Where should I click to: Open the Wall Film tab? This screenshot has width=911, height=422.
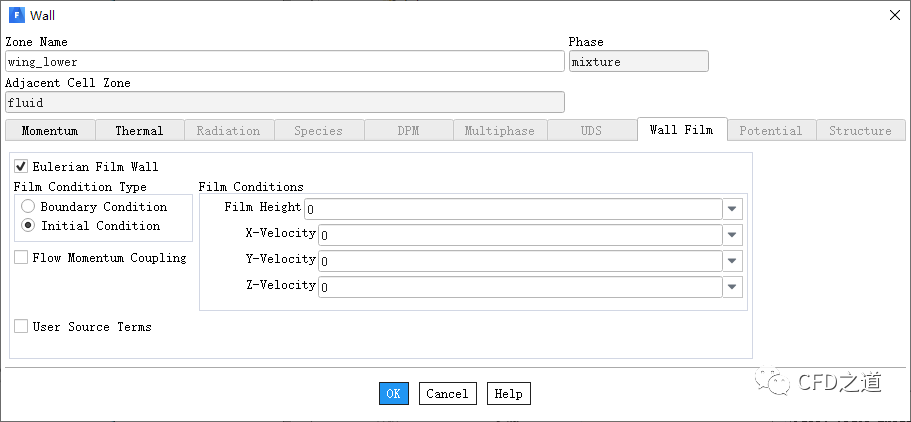pos(681,130)
